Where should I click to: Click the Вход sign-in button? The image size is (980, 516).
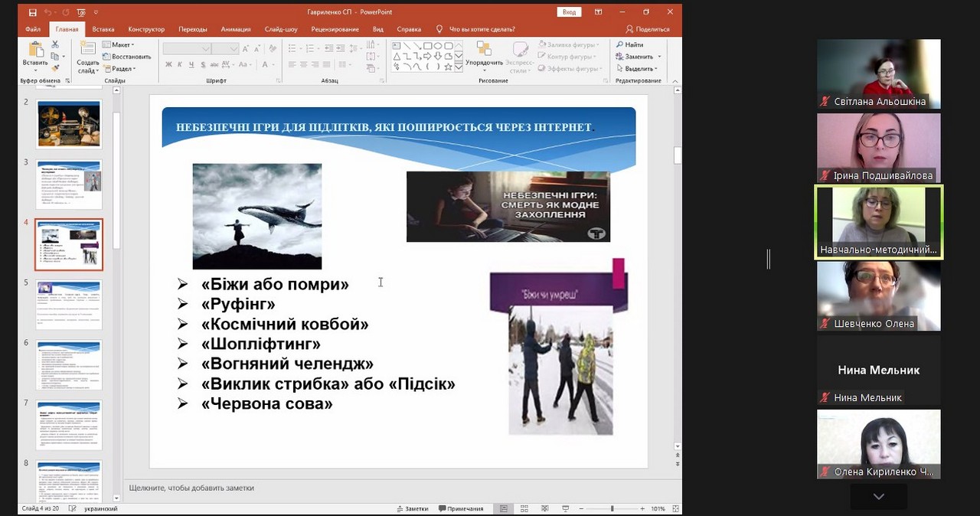click(x=569, y=12)
